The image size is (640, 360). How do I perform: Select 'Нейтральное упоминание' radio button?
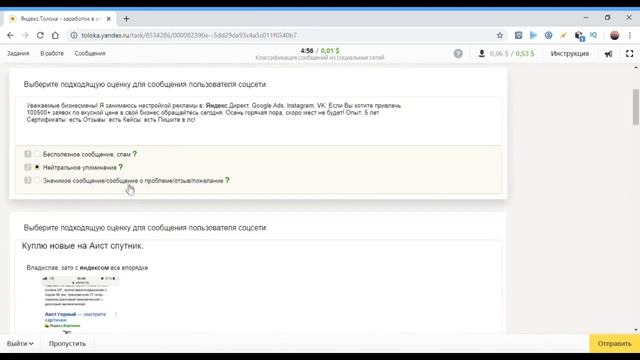point(37,167)
